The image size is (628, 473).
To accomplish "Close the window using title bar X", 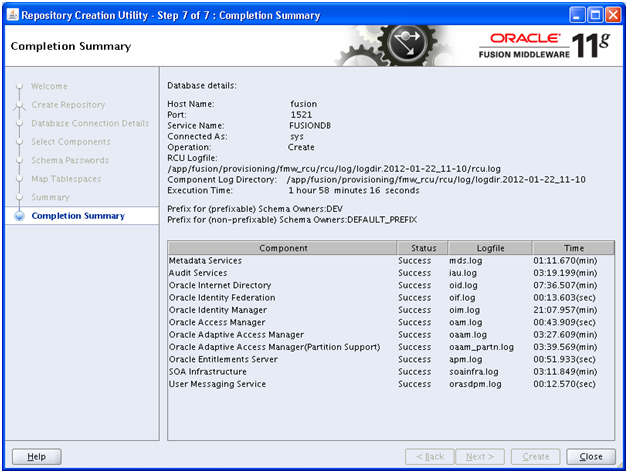I will pyautogui.click(x=613, y=15).
